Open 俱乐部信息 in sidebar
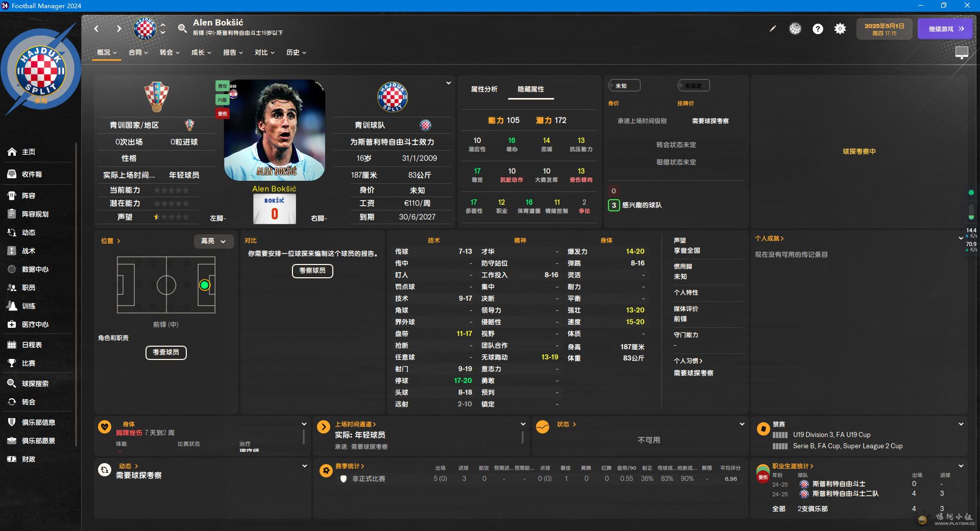This screenshot has width=980, height=531. click(x=38, y=422)
